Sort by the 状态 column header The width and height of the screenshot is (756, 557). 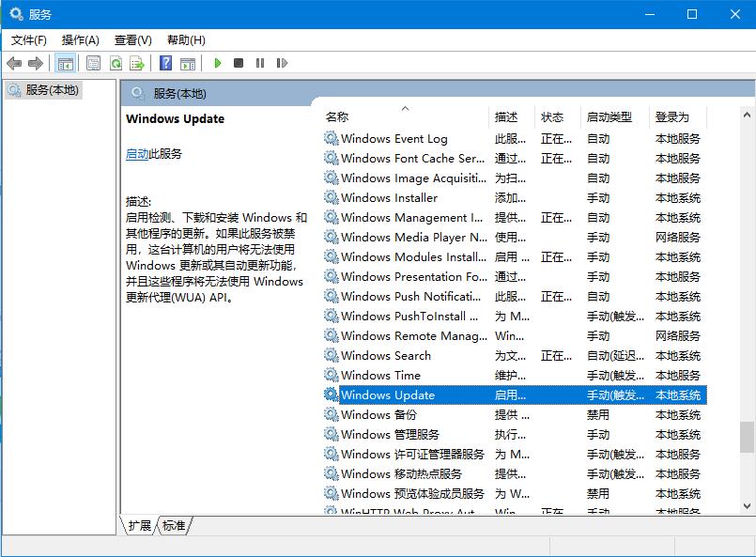coord(558,116)
